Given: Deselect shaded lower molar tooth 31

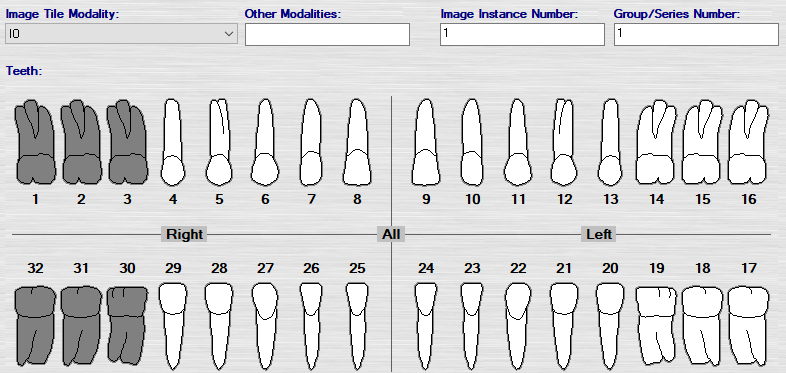Looking at the screenshot, I should pos(81,326).
